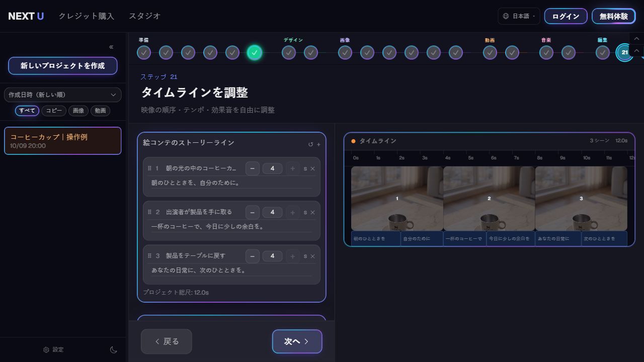Screen dimensions: 644x362
Task: Toggle dark mode with the moon icon
Action: click(x=114, y=349)
